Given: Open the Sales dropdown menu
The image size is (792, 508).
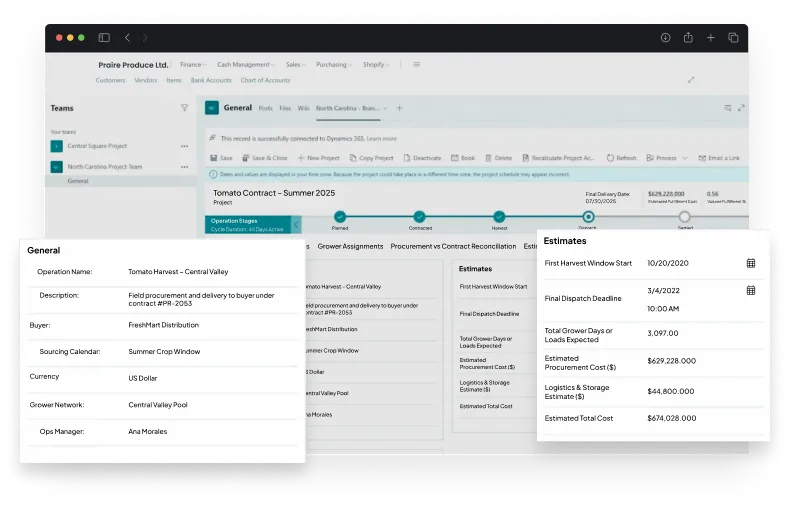Looking at the screenshot, I should click(x=295, y=65).
